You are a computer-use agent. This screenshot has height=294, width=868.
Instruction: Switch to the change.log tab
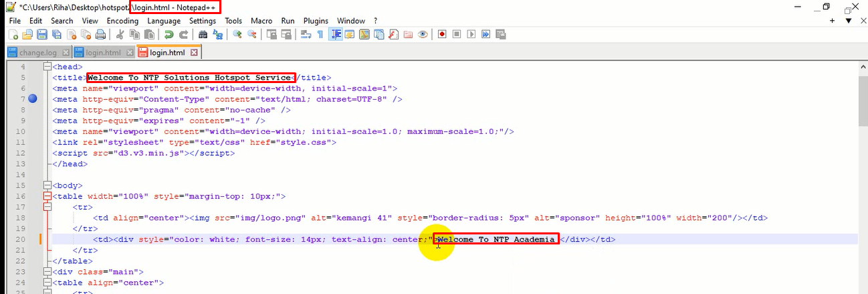coord(39,52)
